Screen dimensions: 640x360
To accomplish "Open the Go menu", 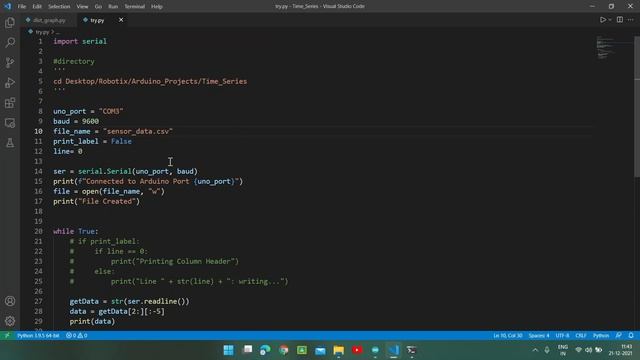I will (98, 7).
